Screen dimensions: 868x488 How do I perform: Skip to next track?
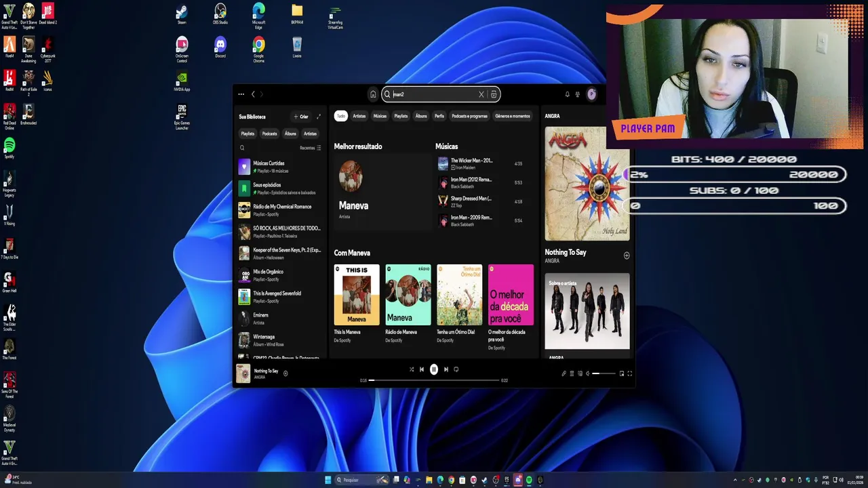click(x=446, y=369)
